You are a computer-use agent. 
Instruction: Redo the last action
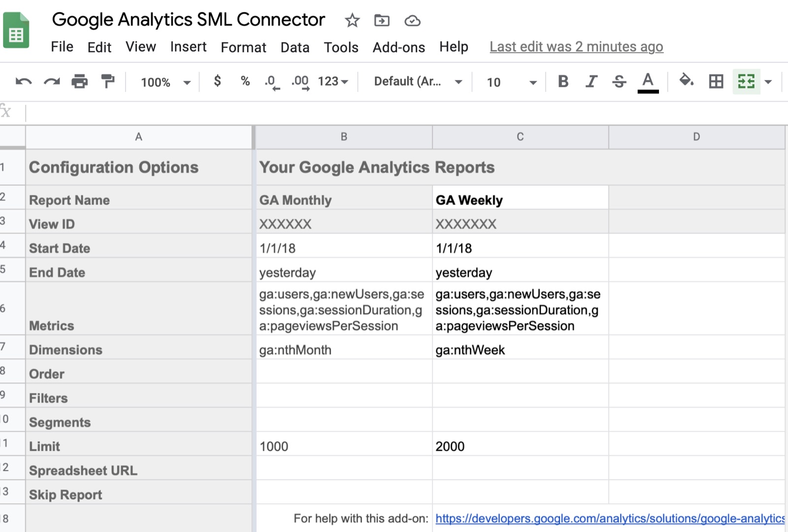[x=52, y=82]
